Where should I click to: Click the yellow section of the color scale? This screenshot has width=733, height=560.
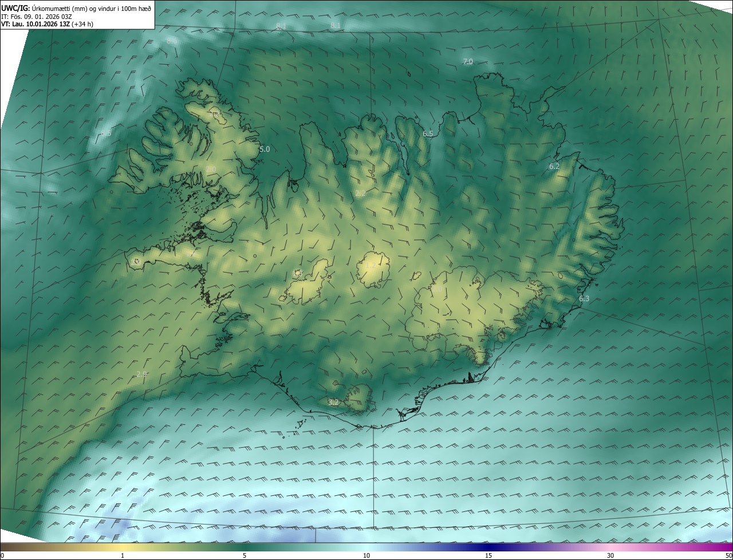123,547
